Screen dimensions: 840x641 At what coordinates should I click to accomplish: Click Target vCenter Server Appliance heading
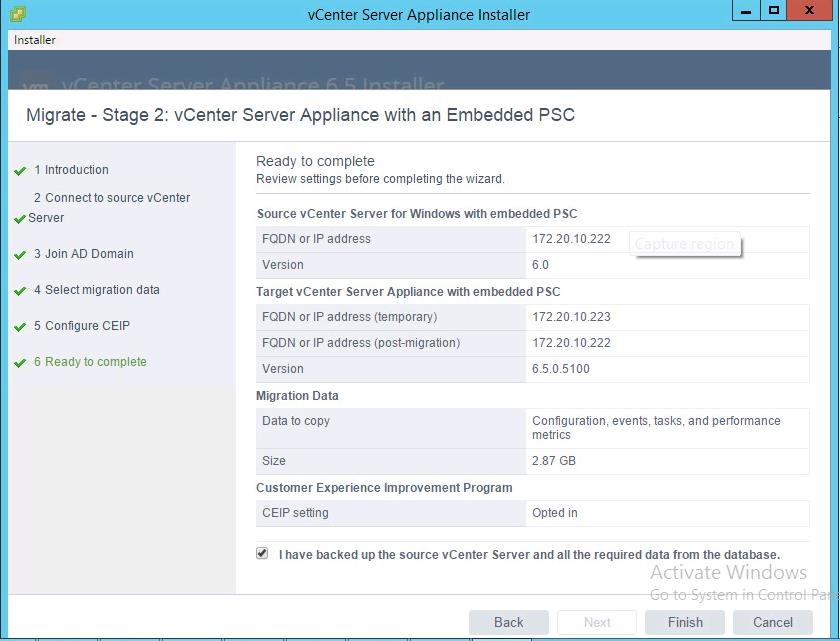[408, 292]
